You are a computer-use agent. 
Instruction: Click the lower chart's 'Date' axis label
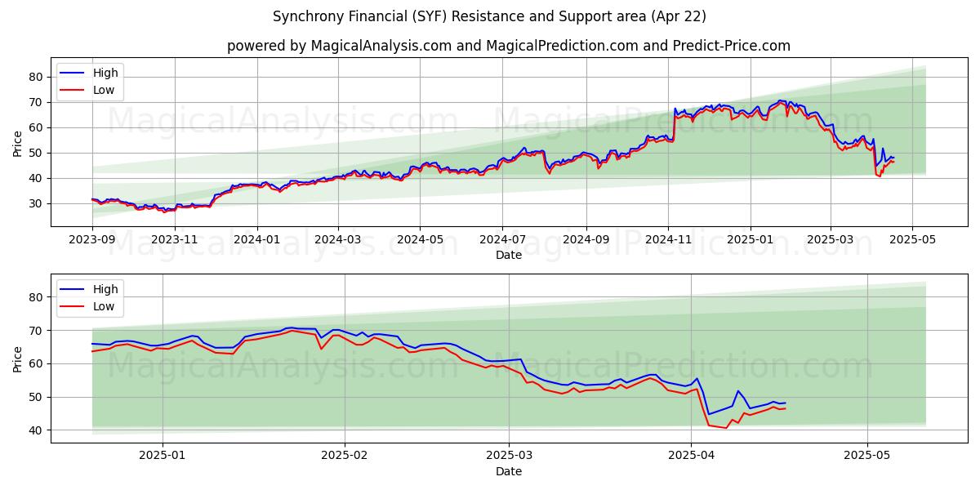tap(508, 471)
